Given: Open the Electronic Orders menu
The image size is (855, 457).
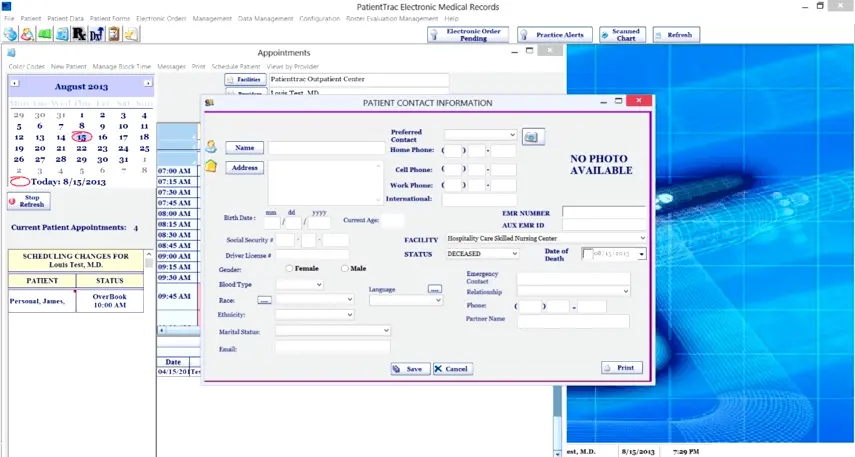Looking at the screenshot, I should (x=161, y=19).
